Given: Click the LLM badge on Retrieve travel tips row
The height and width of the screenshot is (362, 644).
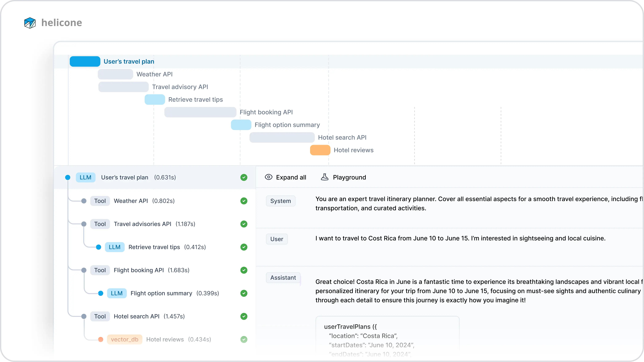Looking at the screenshot, I should coord(115,247).
